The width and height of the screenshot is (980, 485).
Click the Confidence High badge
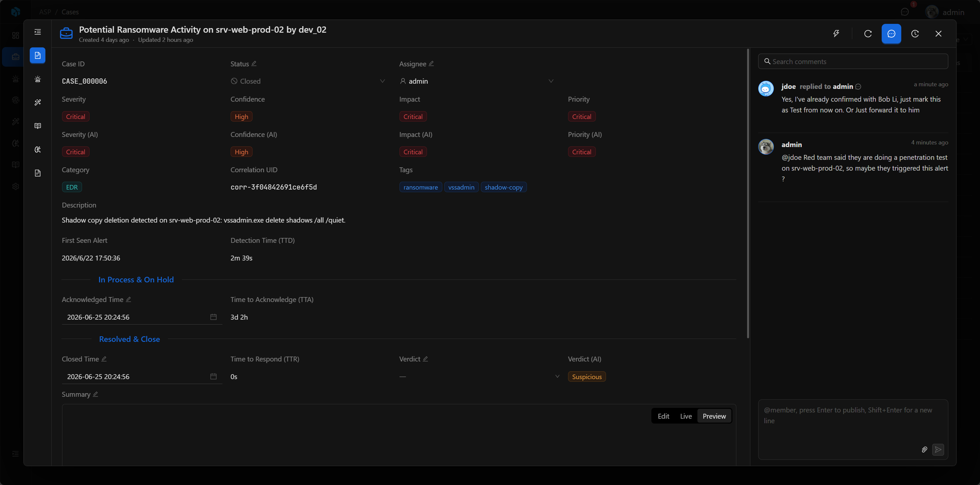[241, 116]
